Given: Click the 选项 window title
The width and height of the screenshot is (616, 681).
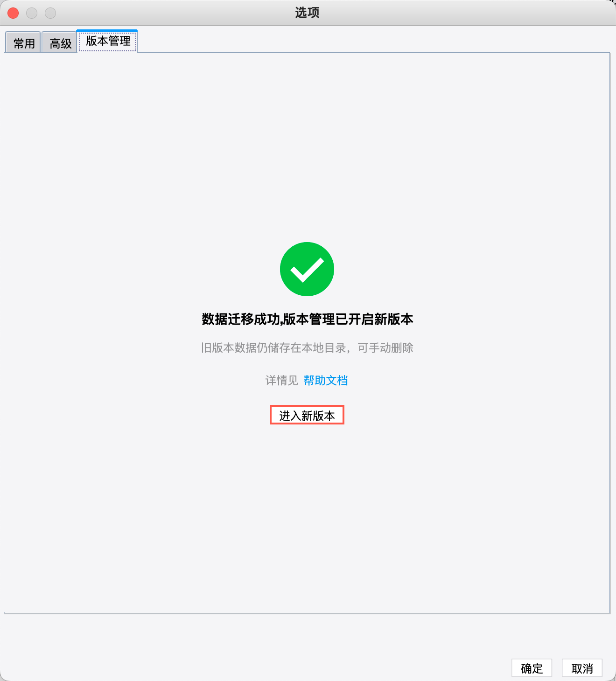Looking at the screenshot, I should (307, 13).
